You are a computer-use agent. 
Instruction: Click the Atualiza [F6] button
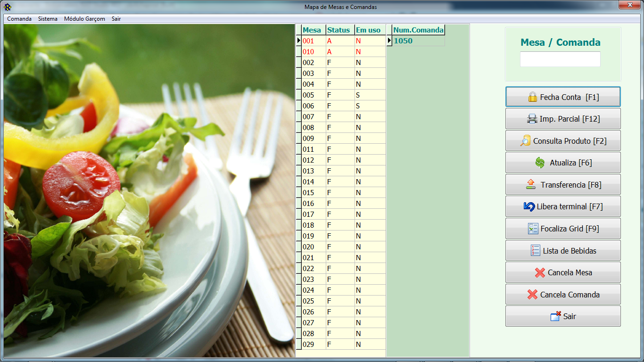563,163
